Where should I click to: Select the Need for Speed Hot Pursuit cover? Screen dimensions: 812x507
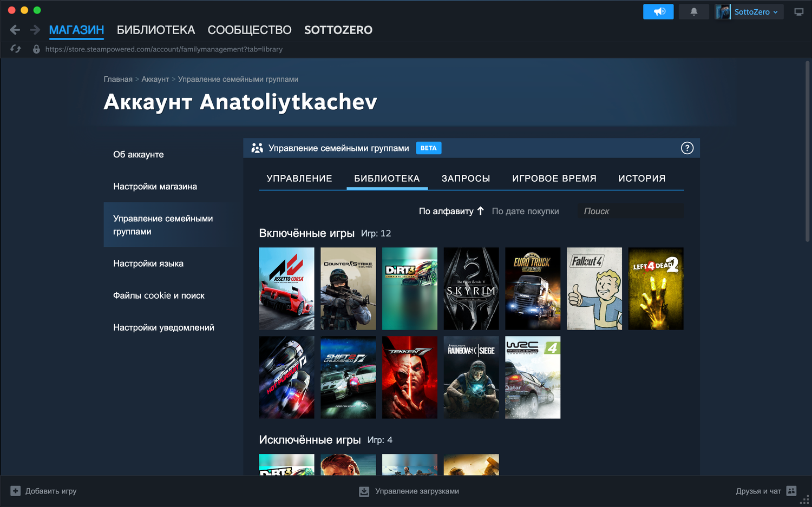287,378
